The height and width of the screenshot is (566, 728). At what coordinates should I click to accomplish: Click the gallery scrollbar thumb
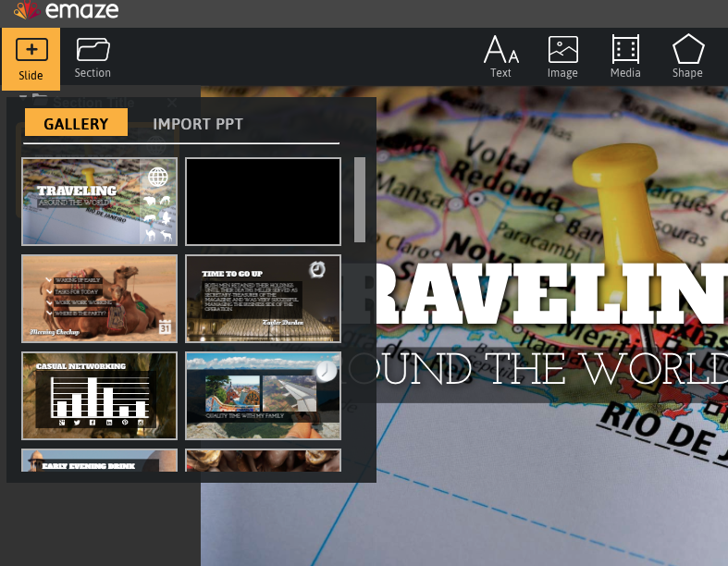360,200
